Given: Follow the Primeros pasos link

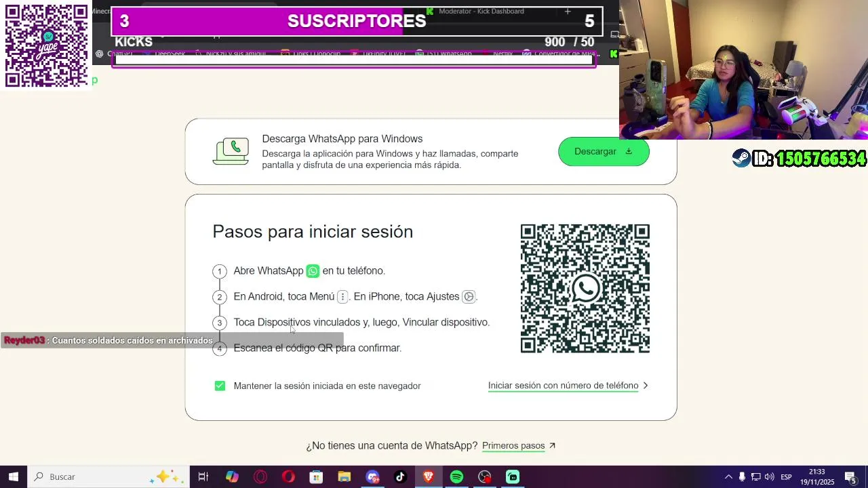Looking at the screenshot, I should [x=519, y=446].
